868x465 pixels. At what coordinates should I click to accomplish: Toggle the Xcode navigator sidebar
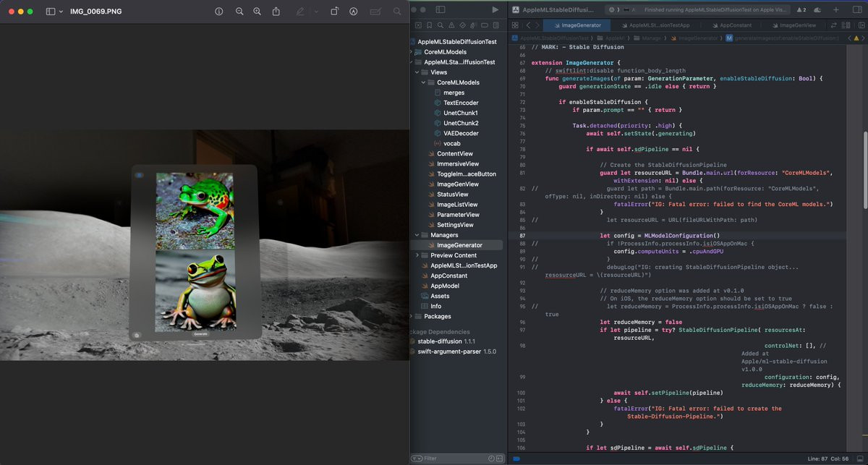tap(441, 10)
